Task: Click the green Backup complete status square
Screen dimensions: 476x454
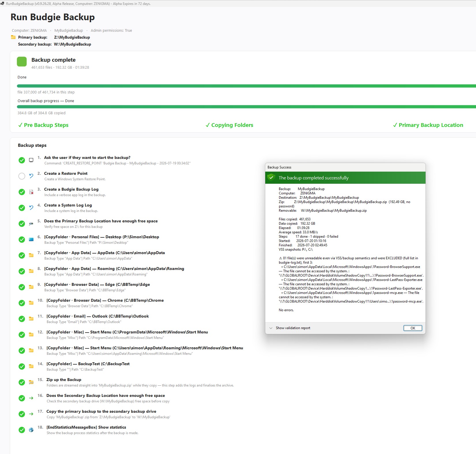Action: tap(22, 62)
